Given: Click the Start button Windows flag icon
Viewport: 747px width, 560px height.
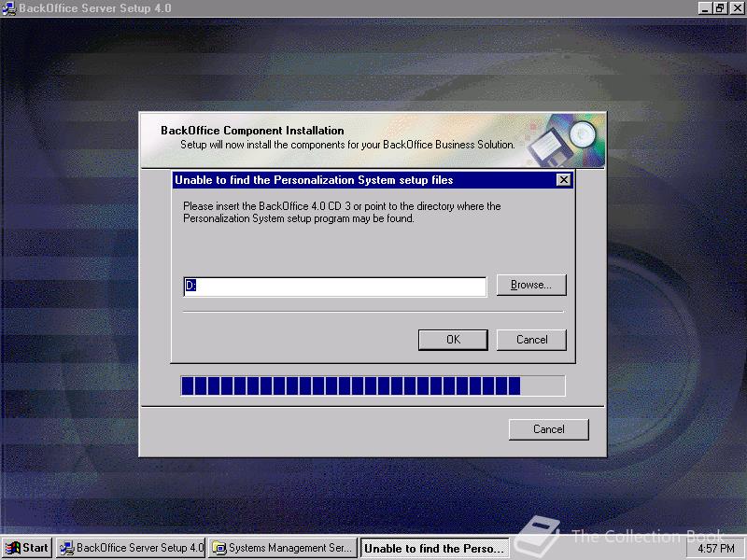Looking at the screenshot, I should [13, 548].
